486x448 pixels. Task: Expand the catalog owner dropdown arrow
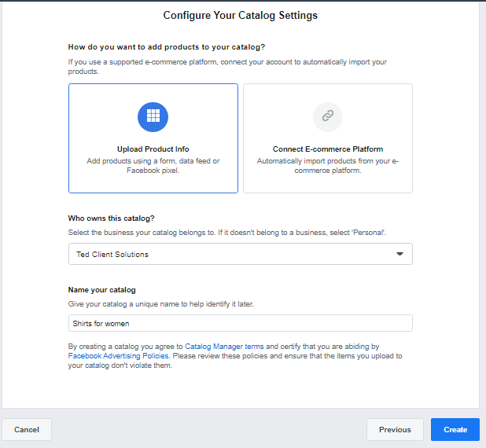click(x=399, y=254)
